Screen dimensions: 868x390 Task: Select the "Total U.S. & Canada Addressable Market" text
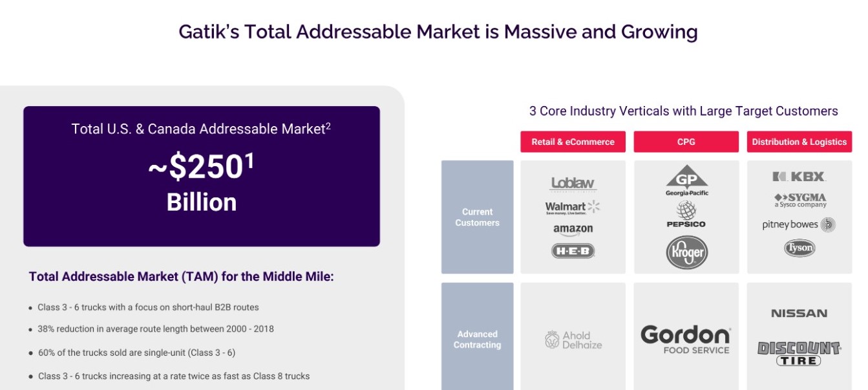pyautogui.click(x=201, y=129)
